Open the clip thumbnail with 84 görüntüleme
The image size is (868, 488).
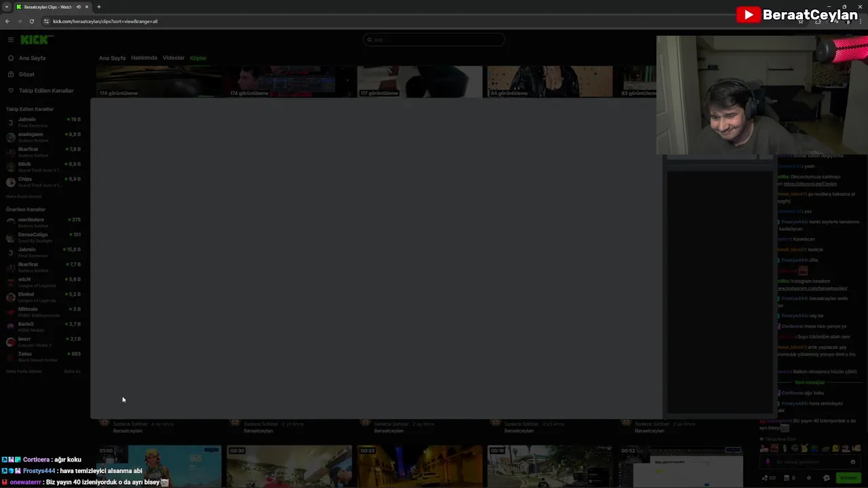(x=550, y=82)
